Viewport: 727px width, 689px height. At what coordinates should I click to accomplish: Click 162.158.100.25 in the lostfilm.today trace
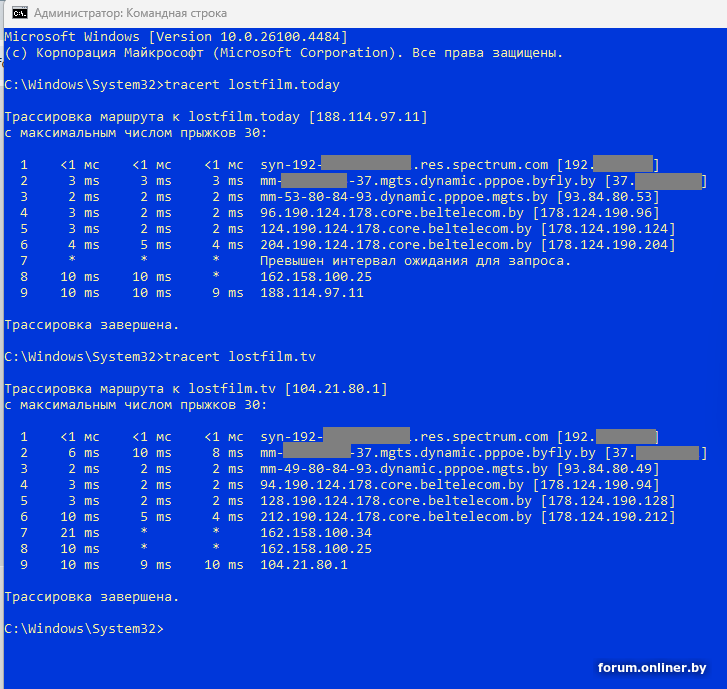[x=316, y=277]
